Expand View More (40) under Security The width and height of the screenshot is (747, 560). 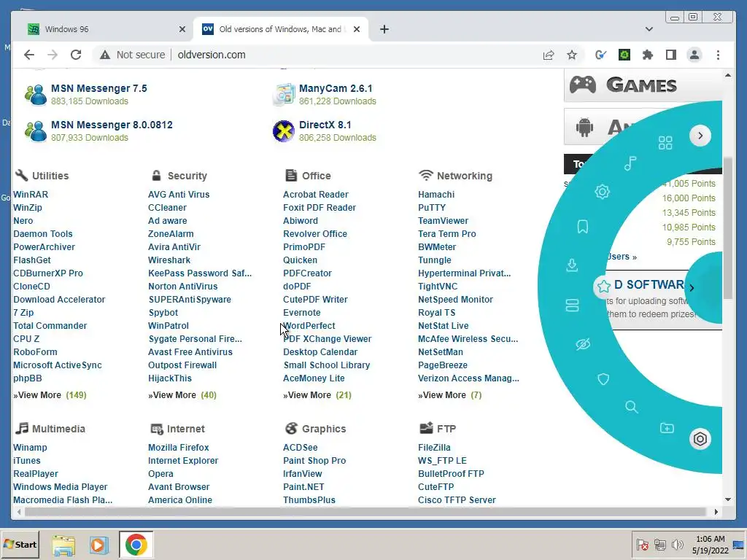point(182,394)
